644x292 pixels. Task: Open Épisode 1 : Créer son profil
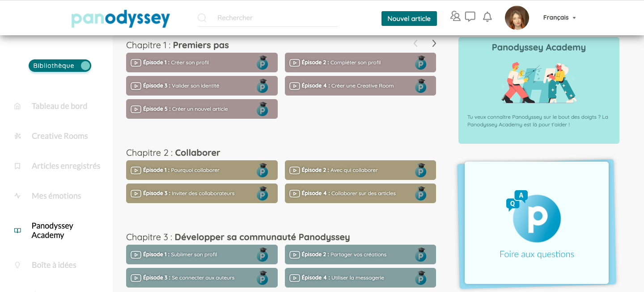[202, 63]
